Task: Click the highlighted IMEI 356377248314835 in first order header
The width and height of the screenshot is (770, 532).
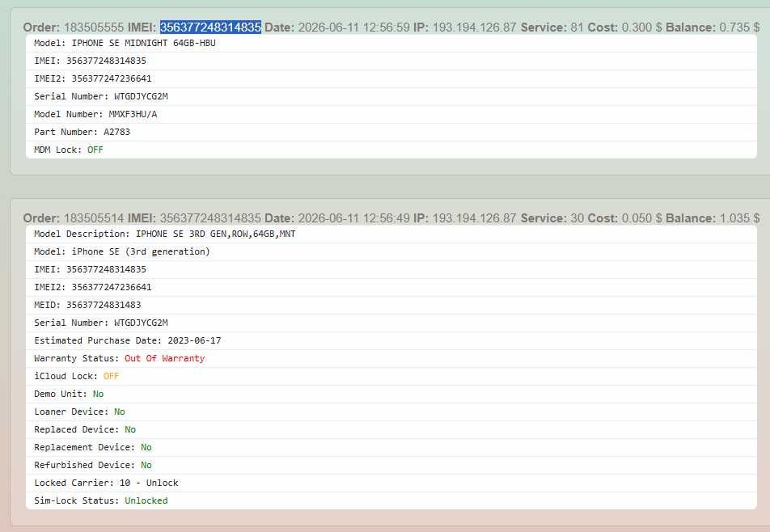Action: pyautogui.click(x=210, y=27)
